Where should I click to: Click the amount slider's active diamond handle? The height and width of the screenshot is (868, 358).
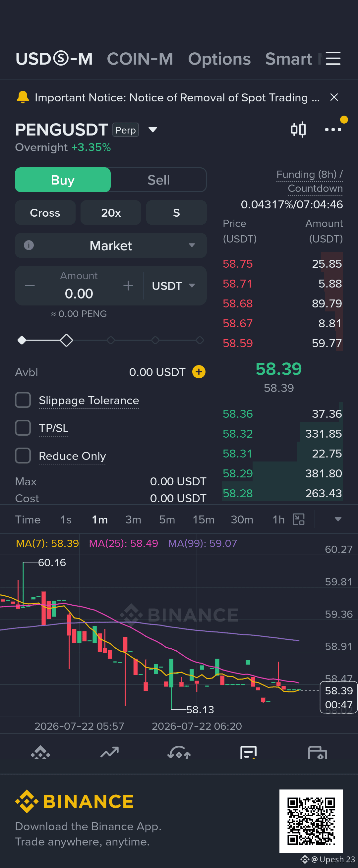(66, 340)
